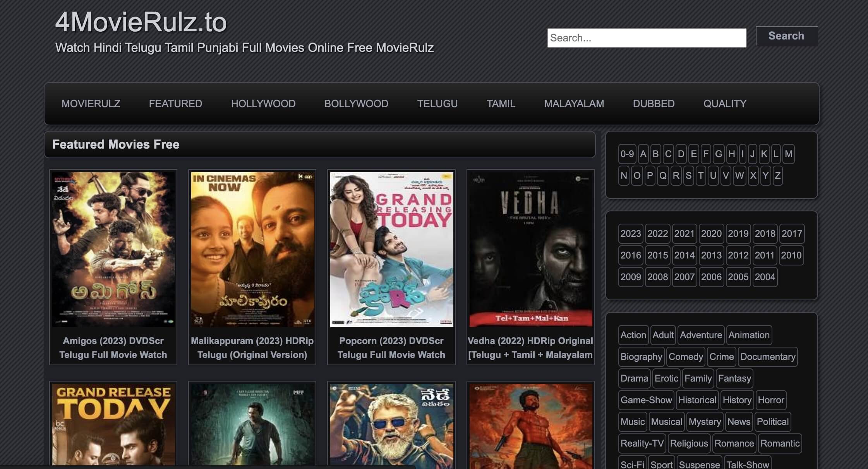
Task: Select the 0-9 alphabet filter
Action: point(627,154)
